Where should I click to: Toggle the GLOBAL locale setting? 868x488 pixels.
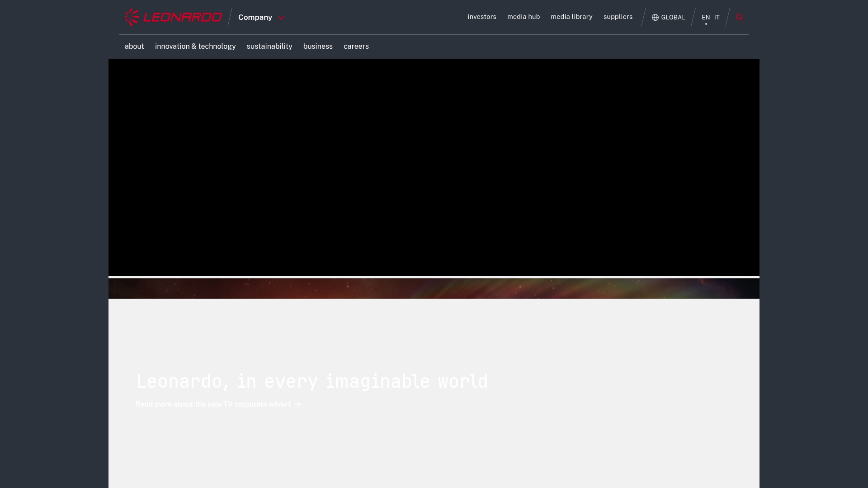click(669, 17)
